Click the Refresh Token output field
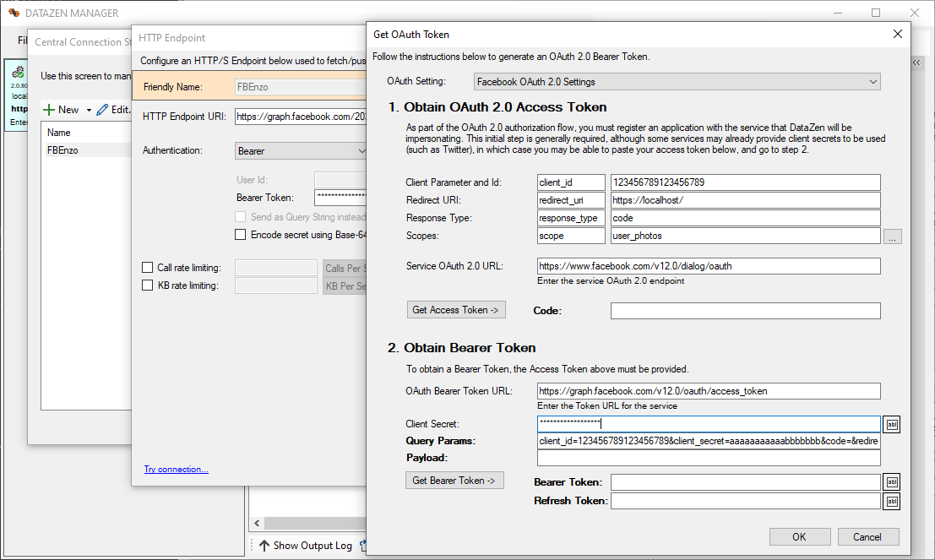 pyautogui.click(x=745, y=501)
